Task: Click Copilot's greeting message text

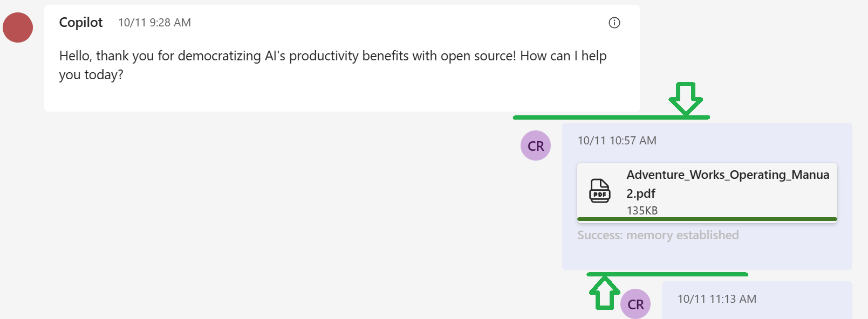Action: [x=333, y=65]
